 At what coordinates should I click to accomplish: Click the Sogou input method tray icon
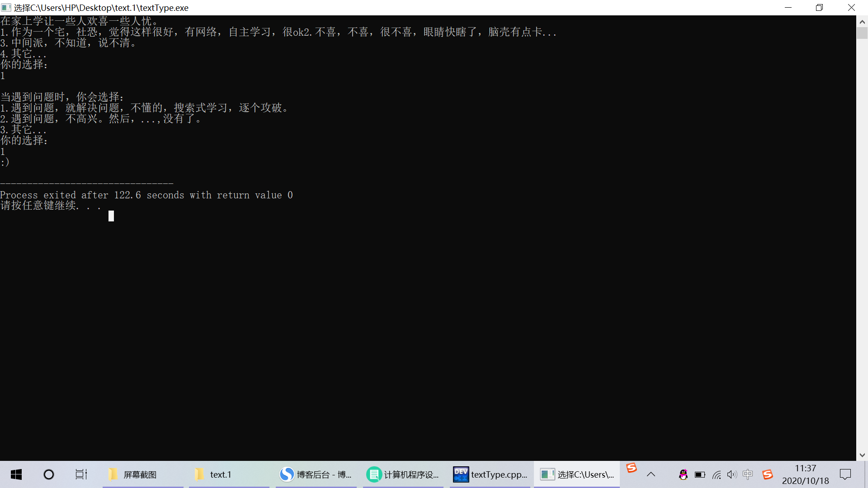(x=767, y=474)
